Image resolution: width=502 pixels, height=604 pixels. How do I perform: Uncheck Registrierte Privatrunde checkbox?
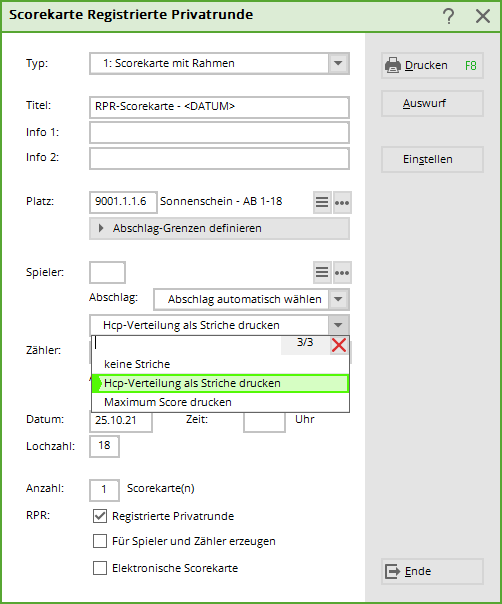point(100,516)
